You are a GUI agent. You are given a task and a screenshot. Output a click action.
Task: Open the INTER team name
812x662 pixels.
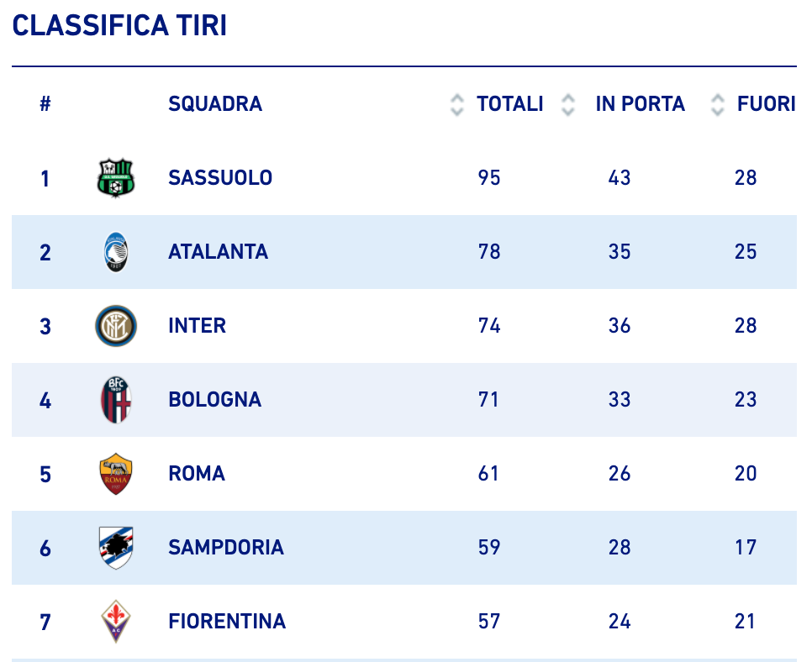click(198, 326)
